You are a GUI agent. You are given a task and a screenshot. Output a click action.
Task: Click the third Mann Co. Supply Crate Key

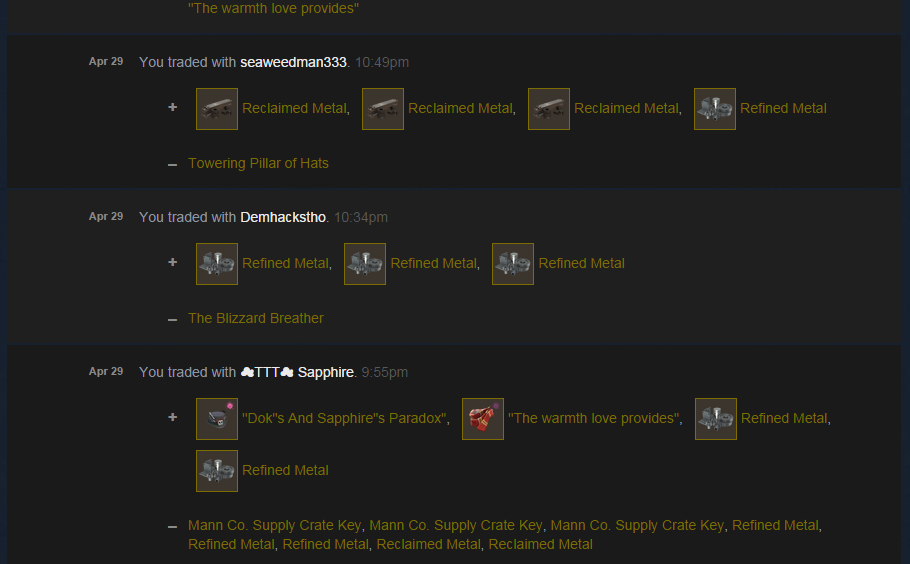click(637, 525)
